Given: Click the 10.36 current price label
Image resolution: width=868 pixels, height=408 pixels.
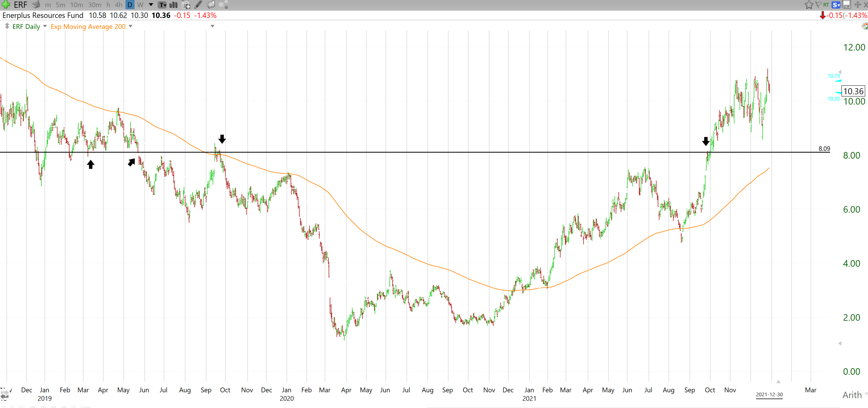Looking at the screenshot, I should tap(853, 91).
